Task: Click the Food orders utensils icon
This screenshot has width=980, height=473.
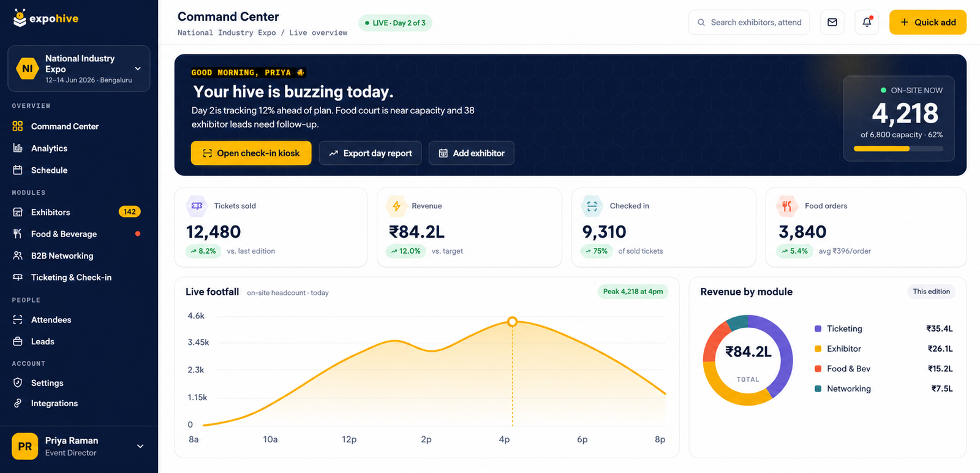Action: (787, 206)
